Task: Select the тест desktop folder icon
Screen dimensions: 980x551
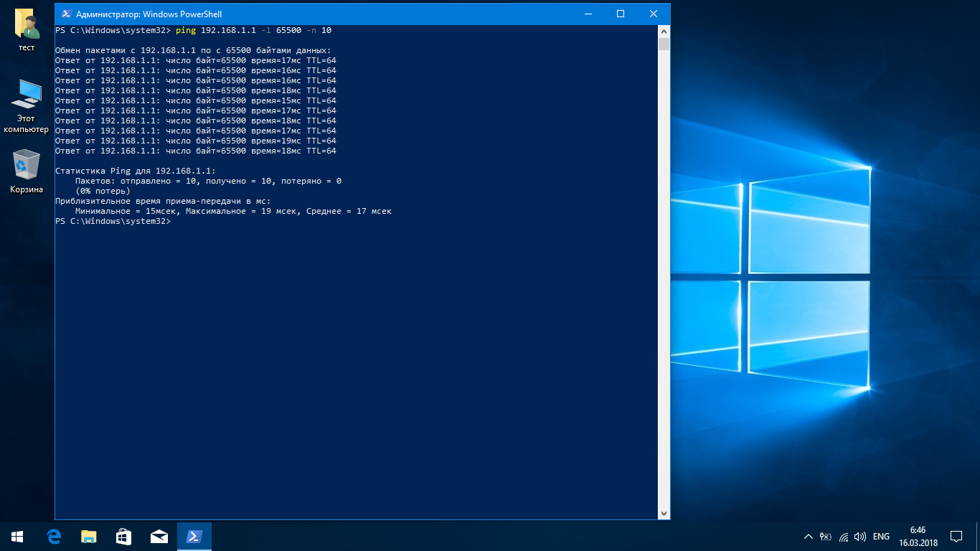Action: point(27,31)
